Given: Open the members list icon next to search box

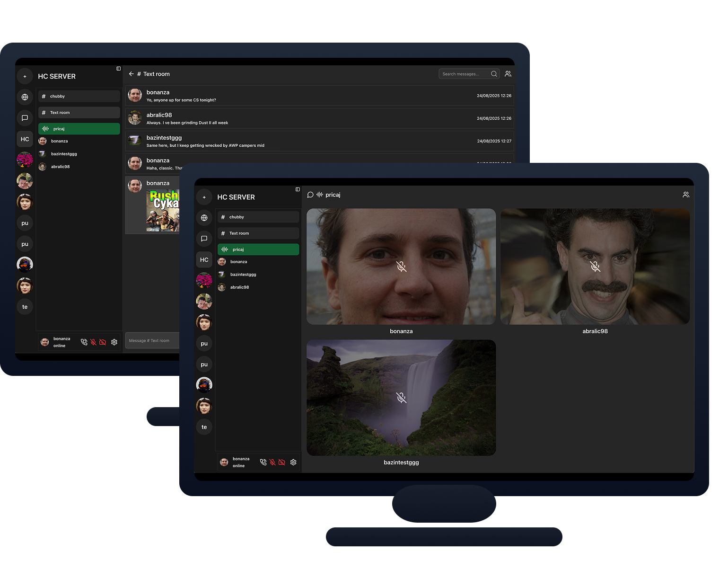Looking at the screenshot, I should pyautogui.click(x=508, y=74).
